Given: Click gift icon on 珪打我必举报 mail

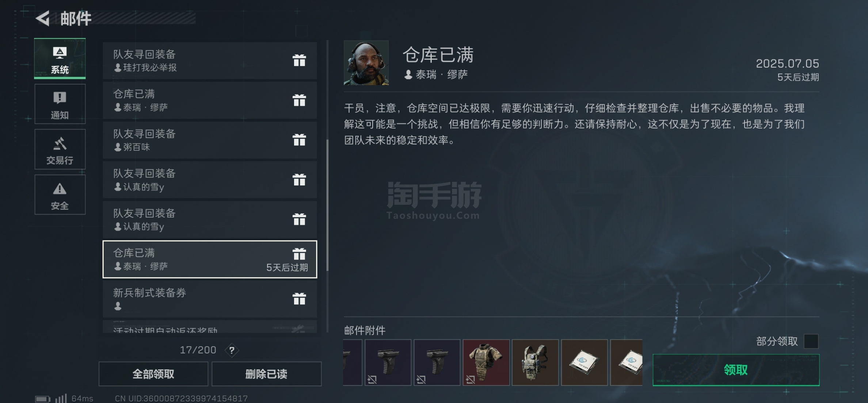Looking at the screenshot, I should (299, 61).
